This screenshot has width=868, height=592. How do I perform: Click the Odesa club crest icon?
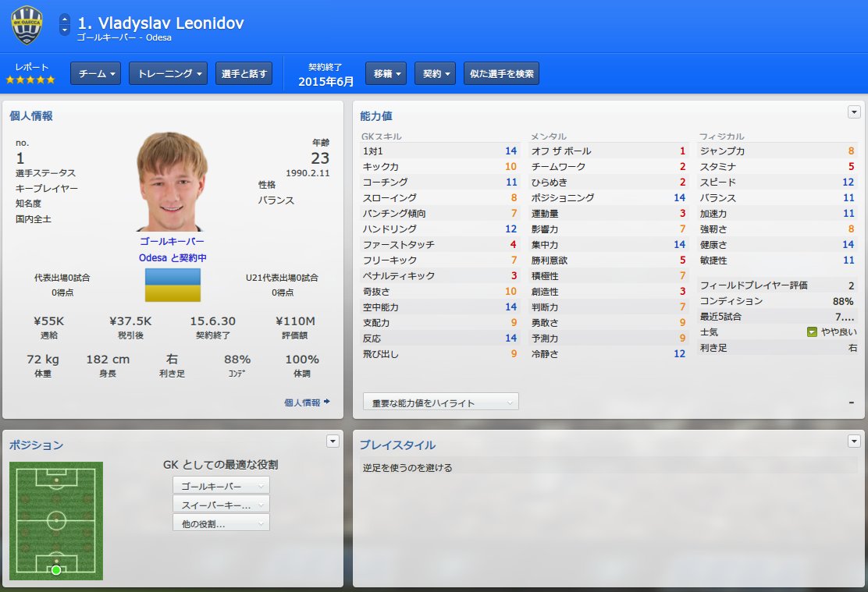(27, 26)
